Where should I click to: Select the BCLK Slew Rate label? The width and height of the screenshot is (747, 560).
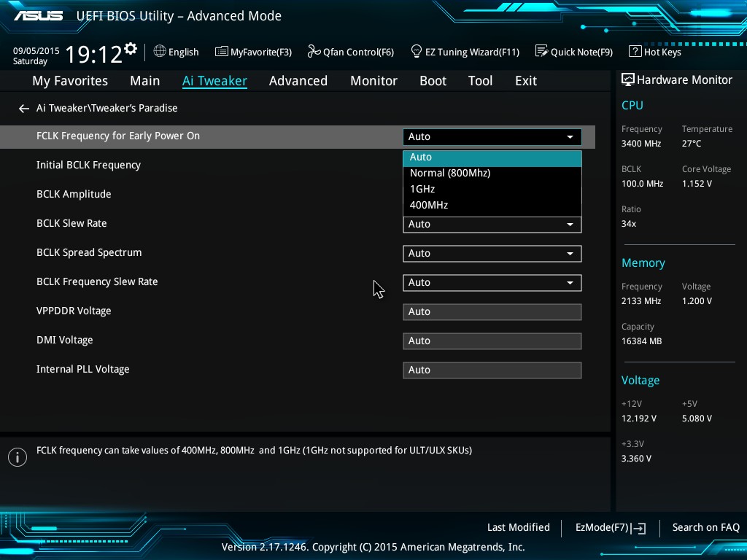click(x=71, y=223)
